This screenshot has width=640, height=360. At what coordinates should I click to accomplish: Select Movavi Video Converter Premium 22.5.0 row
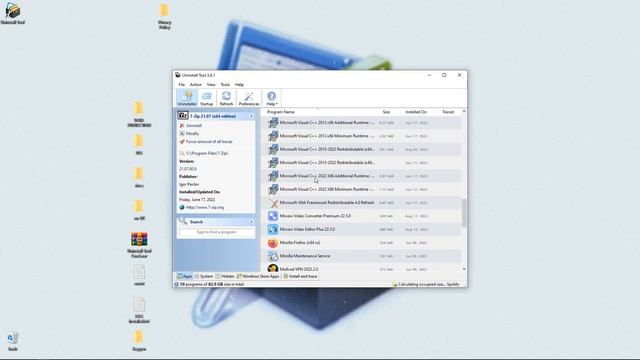click(x=362, y=216)
